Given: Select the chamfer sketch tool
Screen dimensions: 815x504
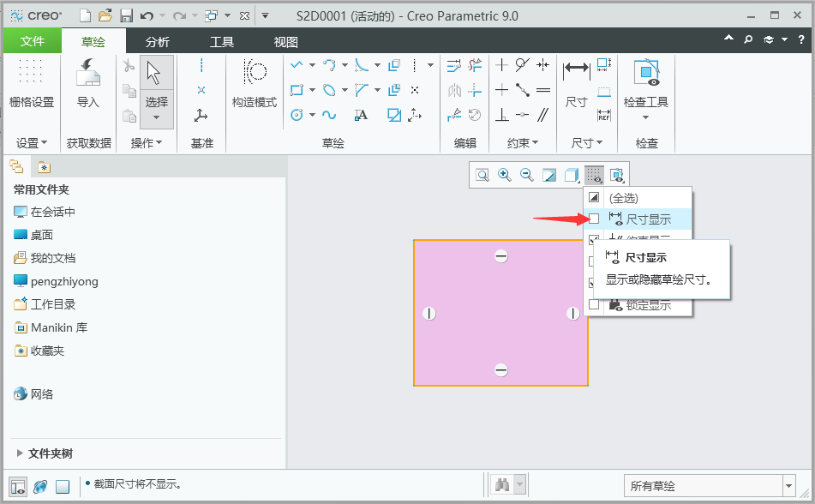Looking at the screenshot, I should [362, 90].
